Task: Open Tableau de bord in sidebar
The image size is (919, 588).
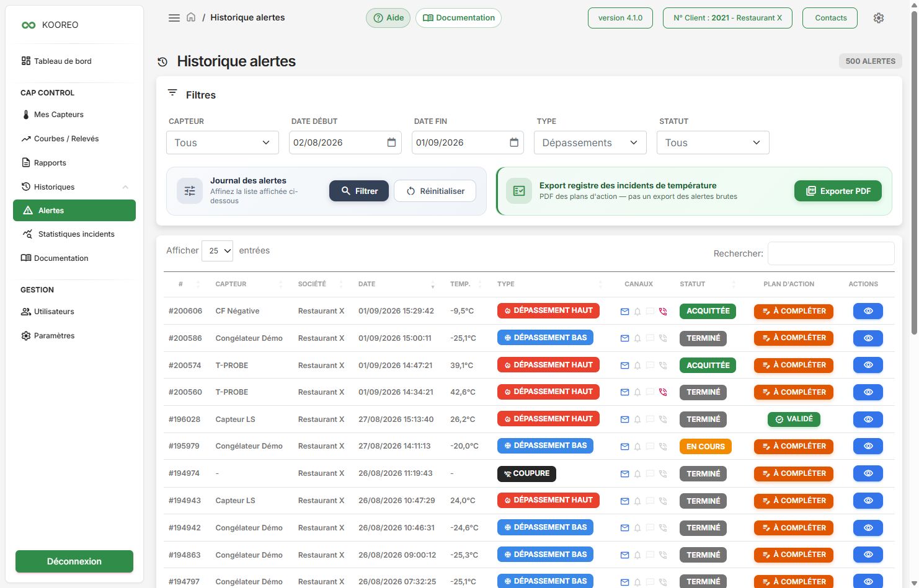Action: [74, 61]
